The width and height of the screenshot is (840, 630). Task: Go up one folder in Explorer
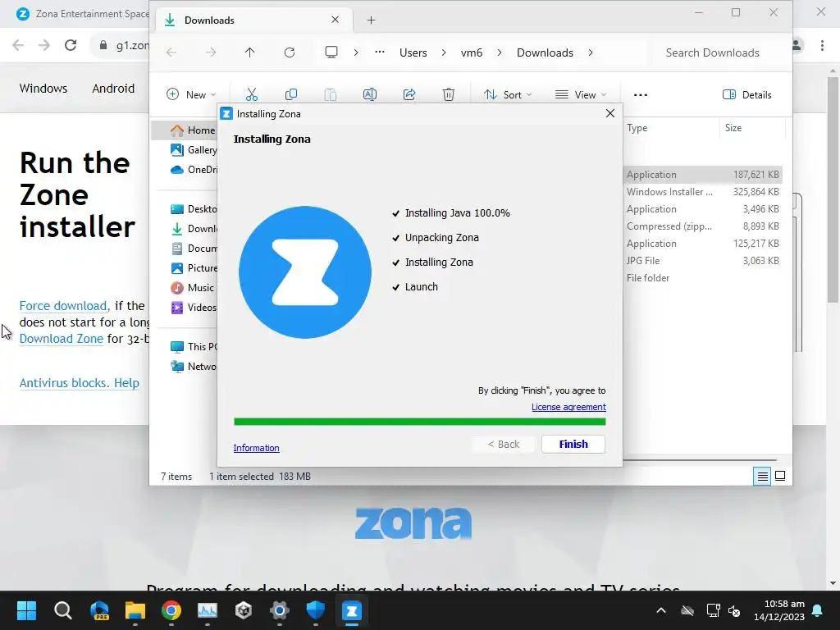click(x=249, y=52)
